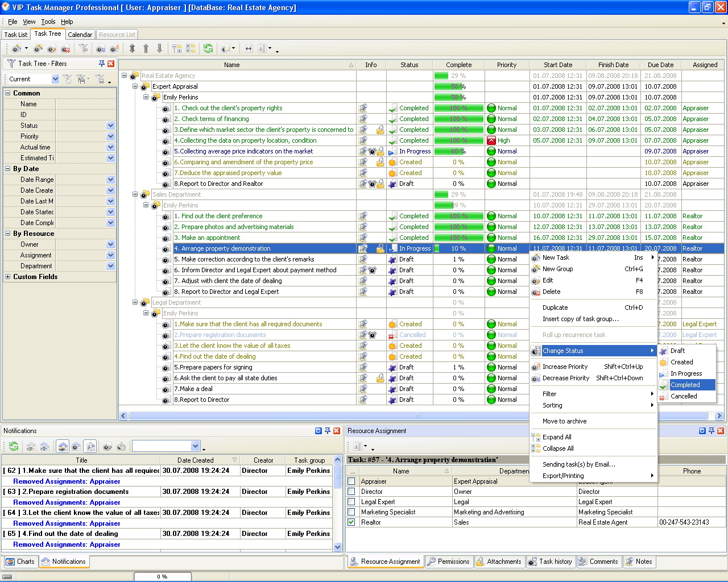The height and width of the screenshot is (582, 728).
Task: Uncheck the Realtor resource checkbox
Action: pos(351,522)
